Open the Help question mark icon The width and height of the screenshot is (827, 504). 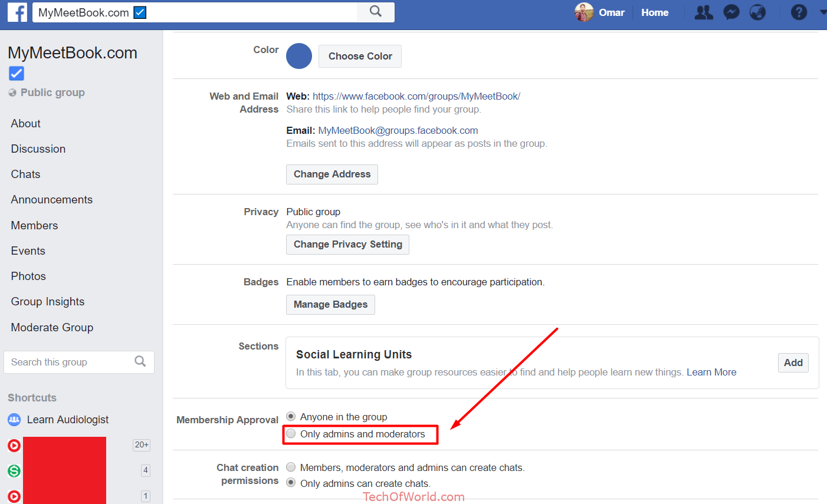(798, 12)
